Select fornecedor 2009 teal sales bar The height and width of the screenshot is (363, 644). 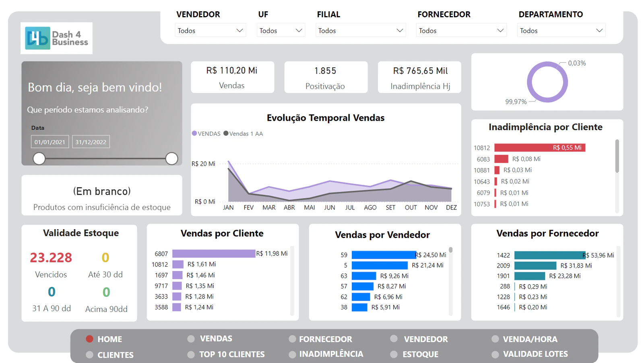535,266
